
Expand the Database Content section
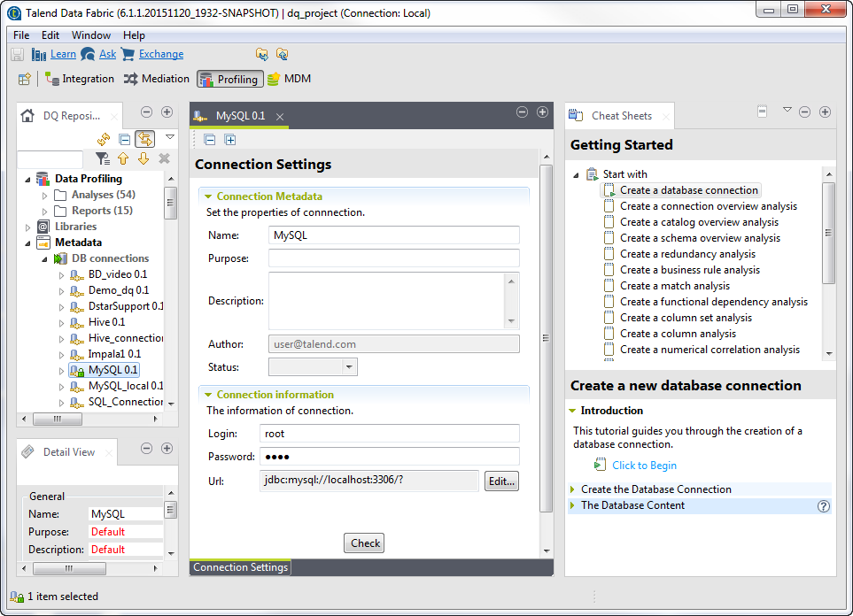(573, 505)
